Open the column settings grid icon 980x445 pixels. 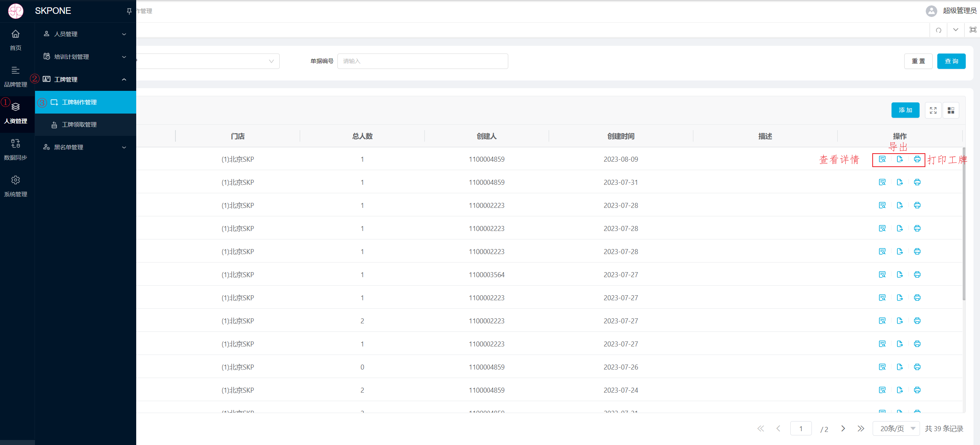click(x=951, y=110)
